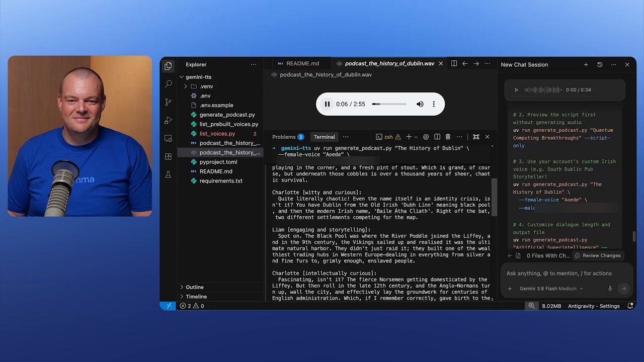Image resolution: width=644 pixels, height=362 pixels.
Task: Open the notifications bell in the status bar
Action: tap(630, 306)
